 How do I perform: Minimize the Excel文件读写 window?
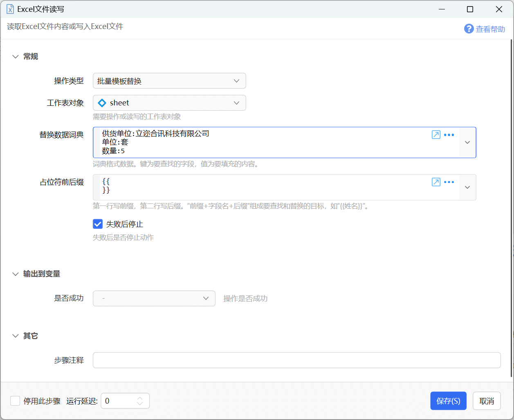(442, 9)
